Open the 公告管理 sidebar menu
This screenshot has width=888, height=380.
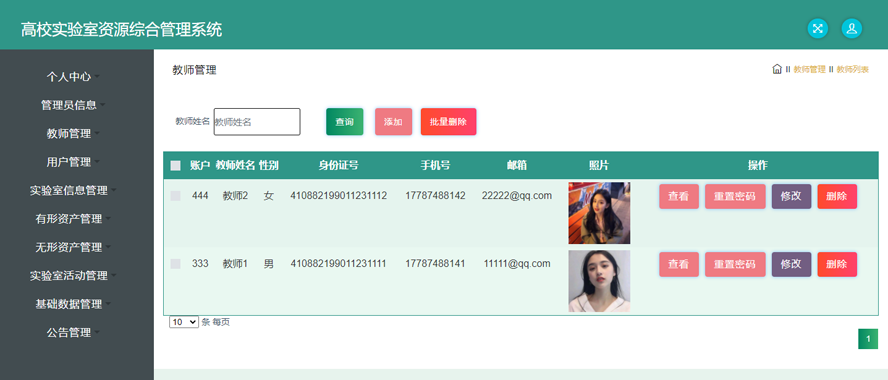(73, 332)
